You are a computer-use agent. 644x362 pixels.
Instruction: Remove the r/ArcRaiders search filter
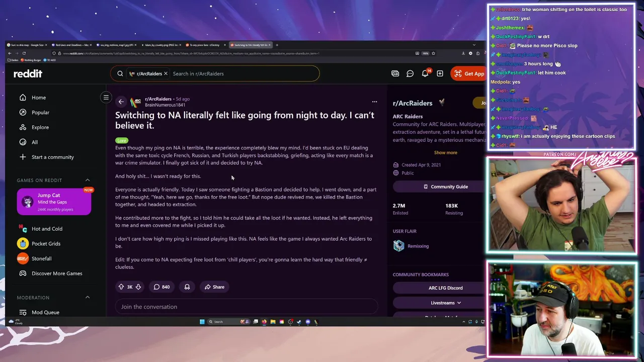(166, 73)
